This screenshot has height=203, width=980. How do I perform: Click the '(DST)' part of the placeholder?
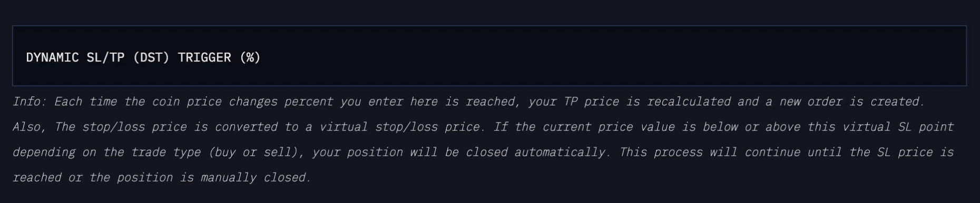pyautogui.click(x=151, y=57)
